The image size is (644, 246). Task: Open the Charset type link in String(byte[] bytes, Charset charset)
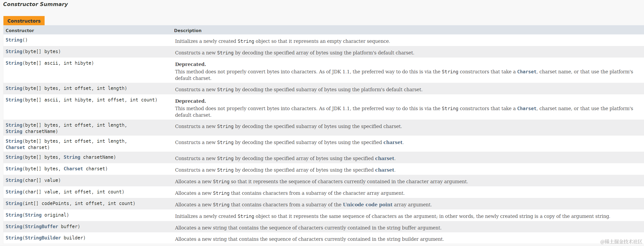click(x=73, y=169)
